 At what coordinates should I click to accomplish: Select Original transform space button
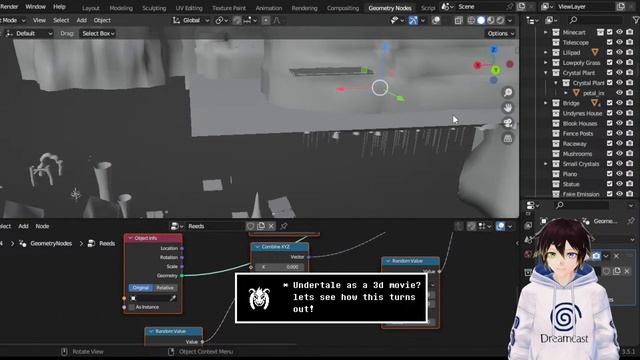pos(140,288)
